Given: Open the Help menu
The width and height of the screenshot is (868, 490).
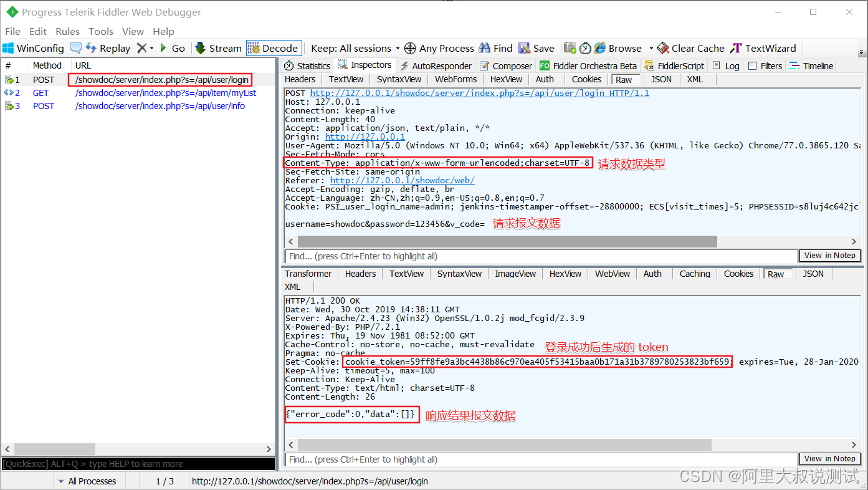Looking at the screenshot, I should (163, 31).
